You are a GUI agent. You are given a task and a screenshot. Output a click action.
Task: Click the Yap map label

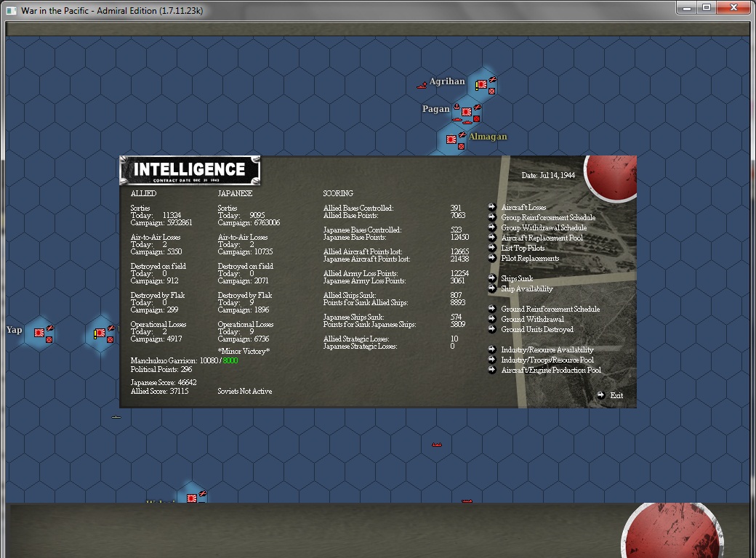[14, 330]
